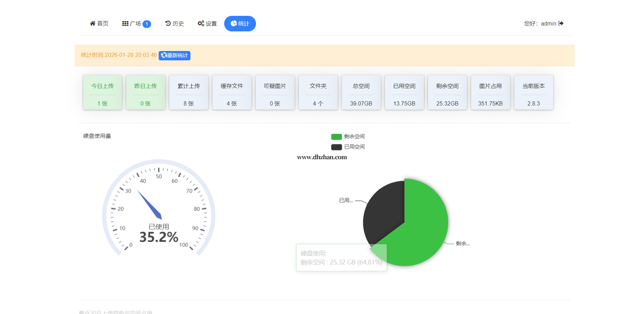
Task: Select the 今日上传 statistics card
Action: point(102,92)
